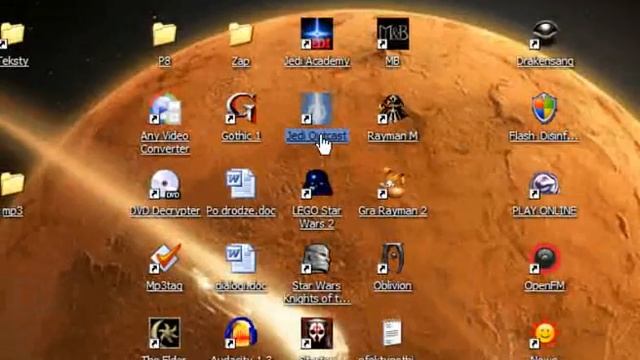Click the "DVD Decrypter" label text

[x=164, y=211]
